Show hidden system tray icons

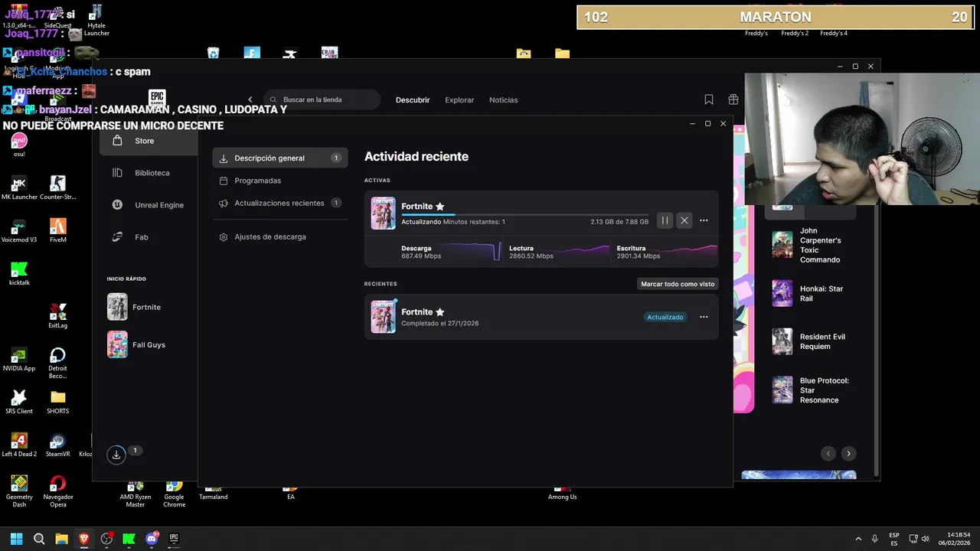pyautogui.click(x=858, y=539)
